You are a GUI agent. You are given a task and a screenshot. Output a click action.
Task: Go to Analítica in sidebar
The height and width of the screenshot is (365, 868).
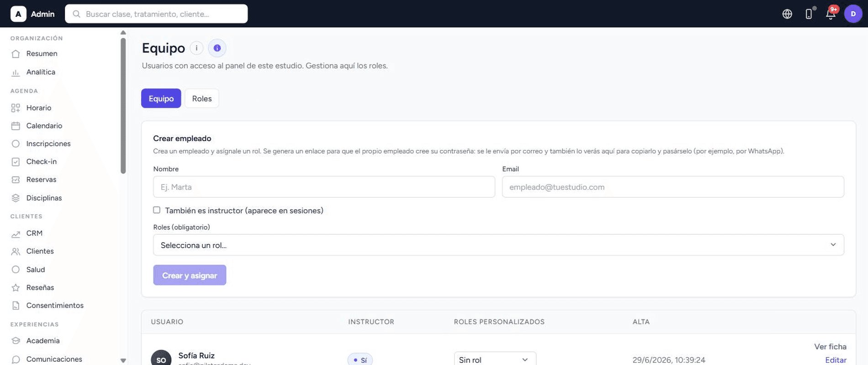pyautogui.click(x=41, y=72)
